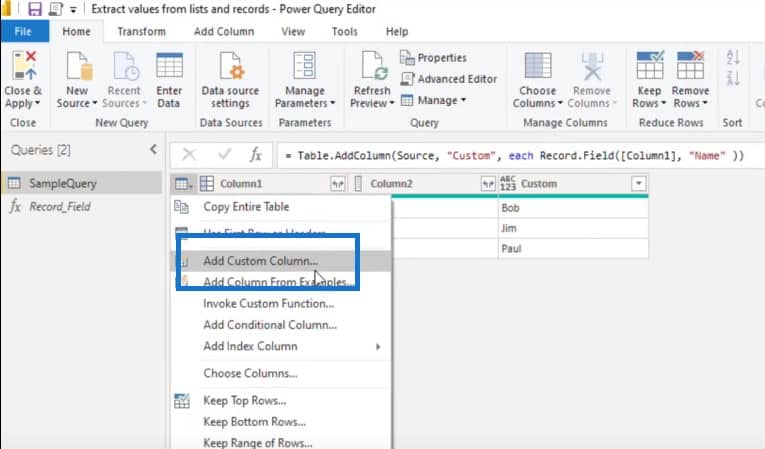Choose Choose Columns from the context menu
765x449 pixels.
tap(281, 373)
